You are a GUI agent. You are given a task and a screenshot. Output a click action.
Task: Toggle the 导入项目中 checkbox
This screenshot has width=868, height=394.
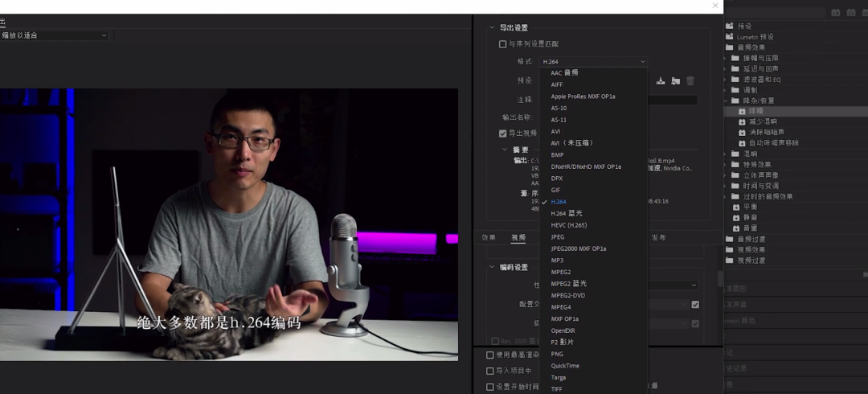click(x=490, y=371)
